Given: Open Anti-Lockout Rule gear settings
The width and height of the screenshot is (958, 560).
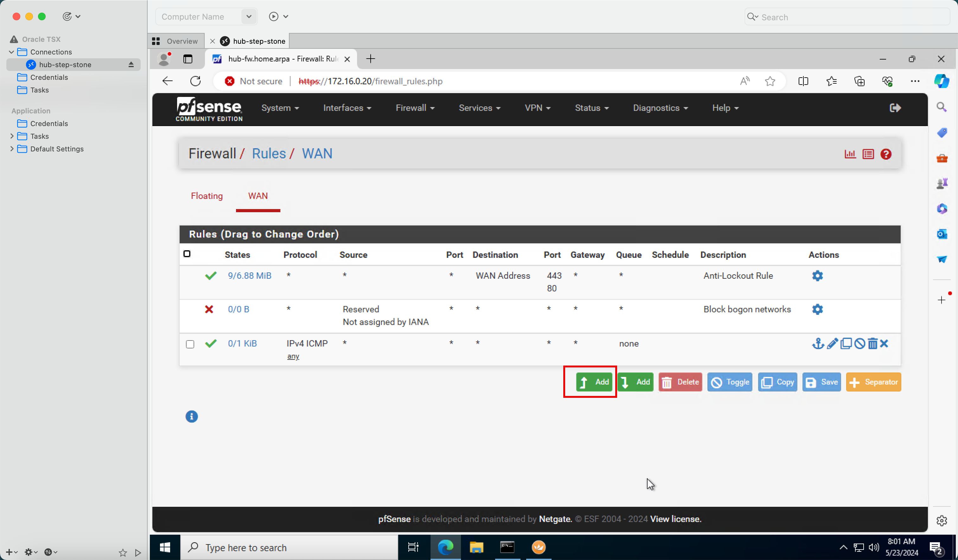Looking at the screenshot, I should tap(817, 276).
